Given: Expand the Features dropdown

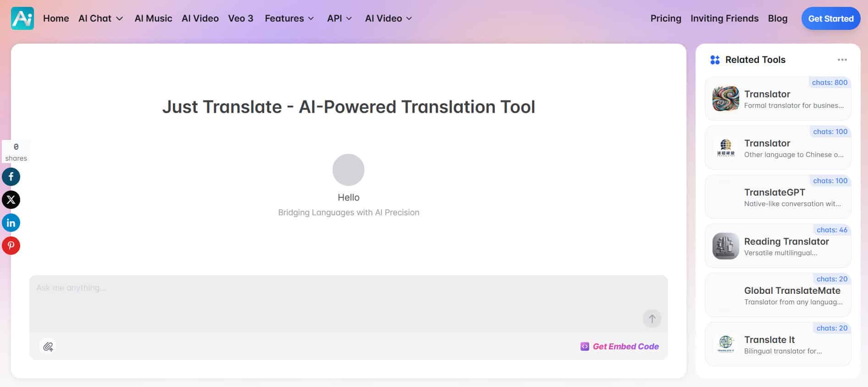Looking at the screenshot, I should point(289,18).
